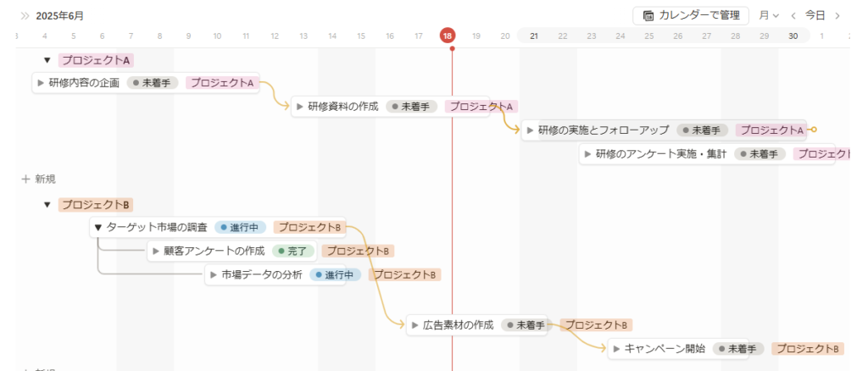Viewport: 868px width, 371px height.
Task: Collapse the プロジェクトB group
Action: pyautogui.click(x=47, y=205)
